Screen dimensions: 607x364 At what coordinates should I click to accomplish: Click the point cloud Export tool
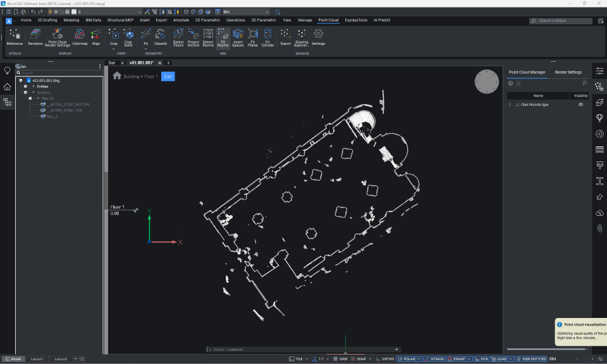[x=285, y=38]
